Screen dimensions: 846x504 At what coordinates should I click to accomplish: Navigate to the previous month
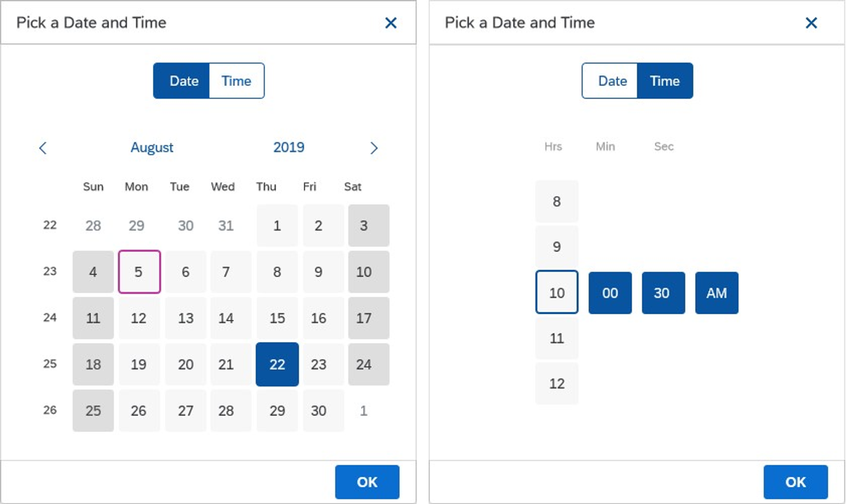pyautogui.click(x=43, y=147)
